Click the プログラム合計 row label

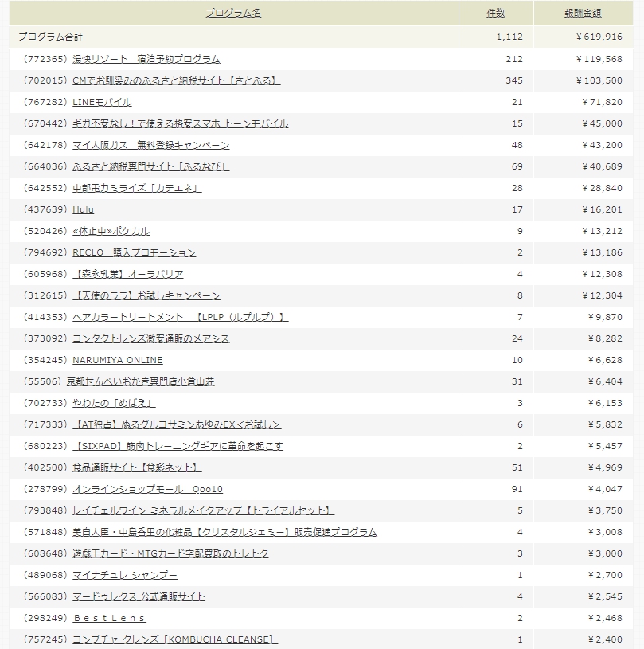50,37
